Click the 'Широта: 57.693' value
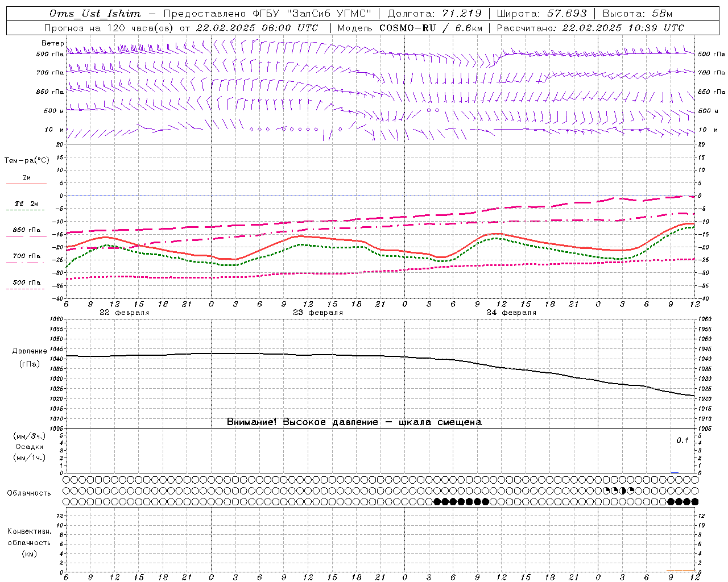Viewport: 728px width, 582px height. click(x=541, y=14)
